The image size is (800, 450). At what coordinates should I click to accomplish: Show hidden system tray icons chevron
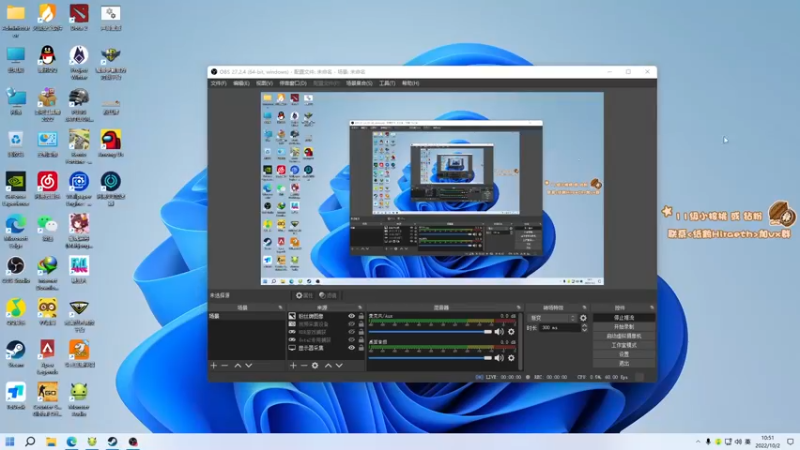coord(698,441)
